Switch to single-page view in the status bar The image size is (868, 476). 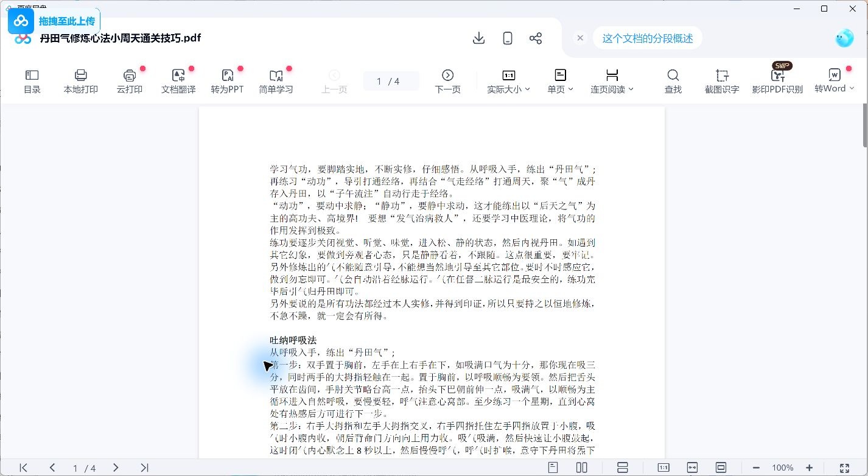553,467
